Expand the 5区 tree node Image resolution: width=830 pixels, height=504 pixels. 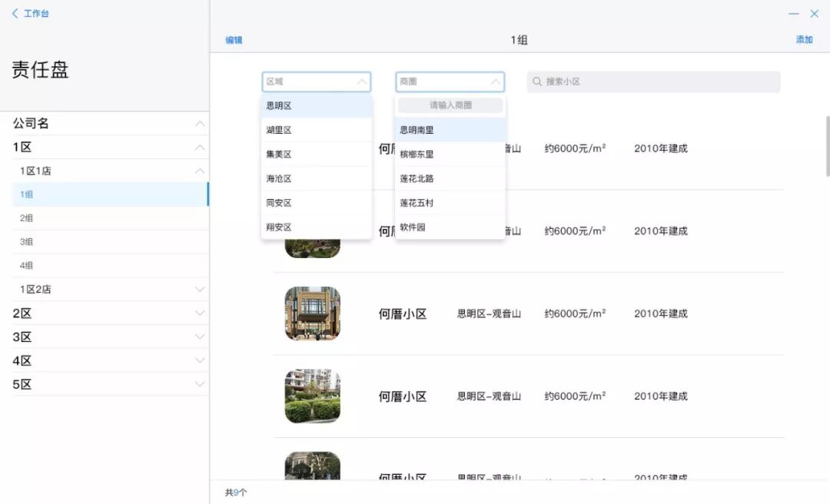click(x=200, y=384)
